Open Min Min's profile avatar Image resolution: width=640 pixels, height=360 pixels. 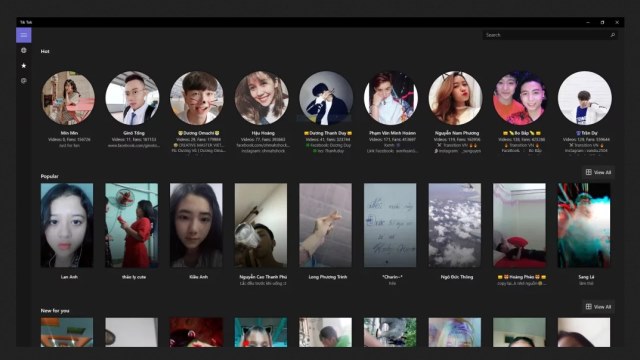tap(68, 98)
